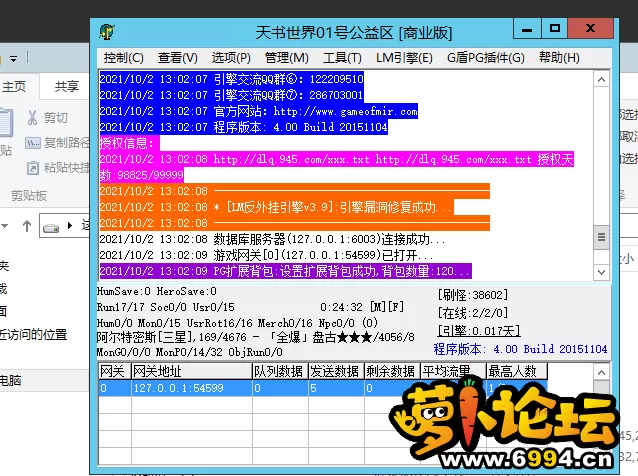The image size is (638, 476).
Task: Click log panel scroll down arrow
Action: pos(601,272)
